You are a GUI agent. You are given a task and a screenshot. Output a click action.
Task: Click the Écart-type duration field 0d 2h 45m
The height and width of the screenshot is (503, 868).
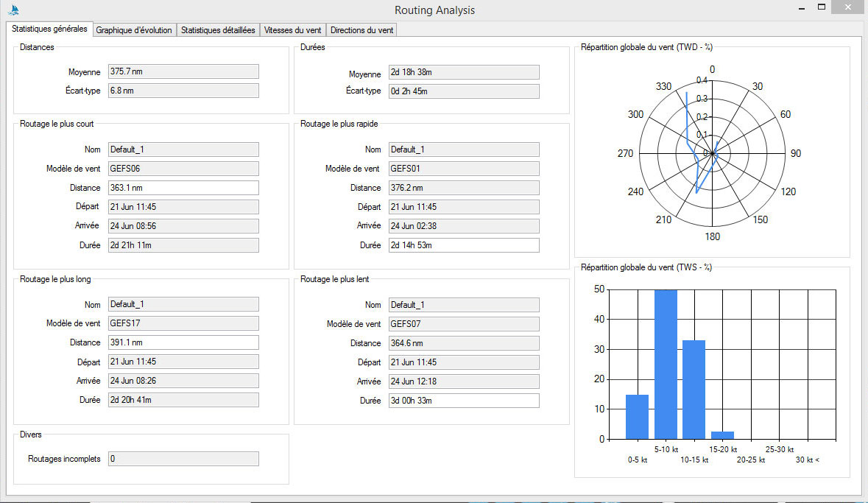(464, 91)
